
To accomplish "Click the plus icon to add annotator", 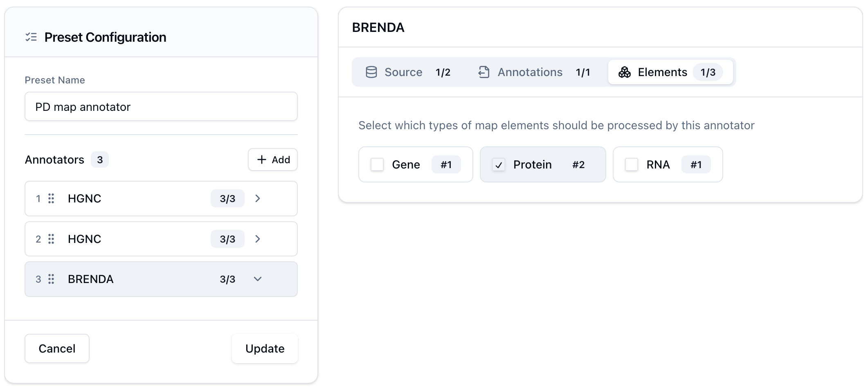I will (x=262, y=160).
